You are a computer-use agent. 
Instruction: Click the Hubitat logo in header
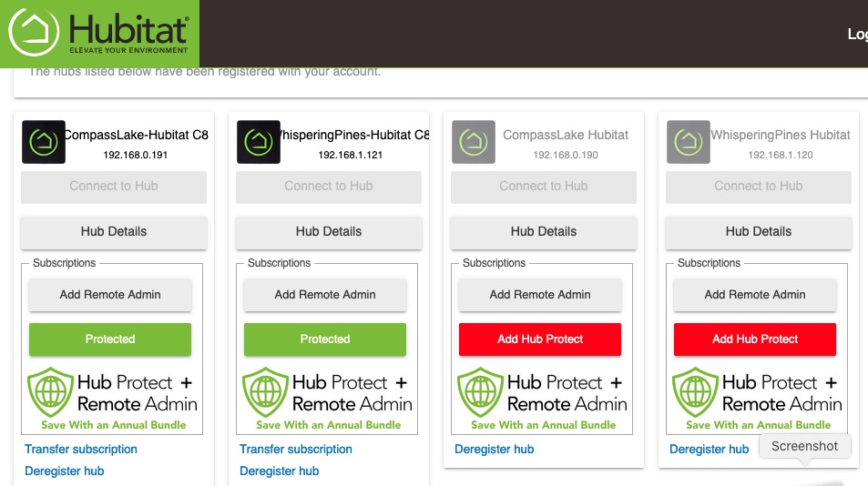(99, 33)
